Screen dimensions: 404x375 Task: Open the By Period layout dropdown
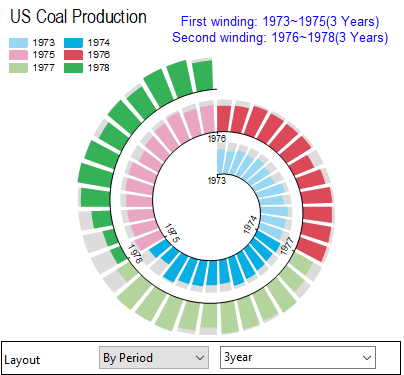point(154,358)
